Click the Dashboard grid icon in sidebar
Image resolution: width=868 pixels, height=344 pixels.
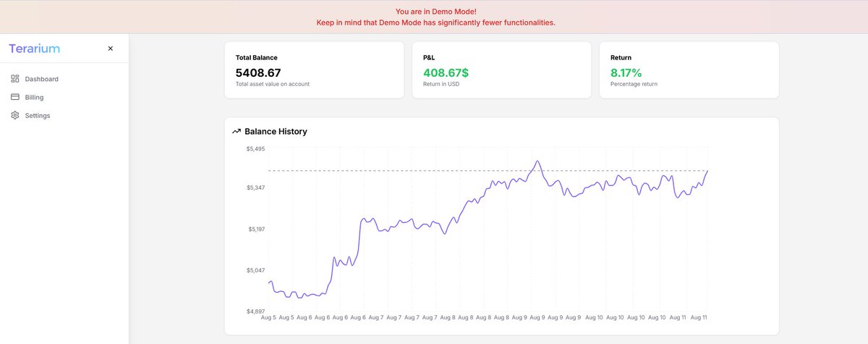(15, 79)
